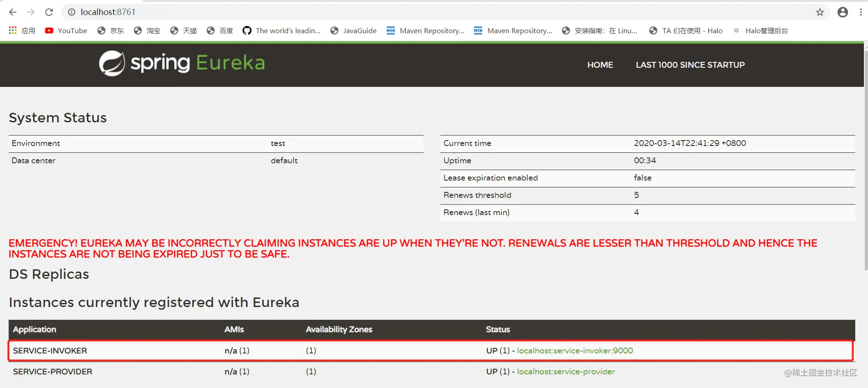Image resolution: width=868 pixels, height=388 pixels.
Task: Click the DS Replicas heading
Action: point(49,274)
